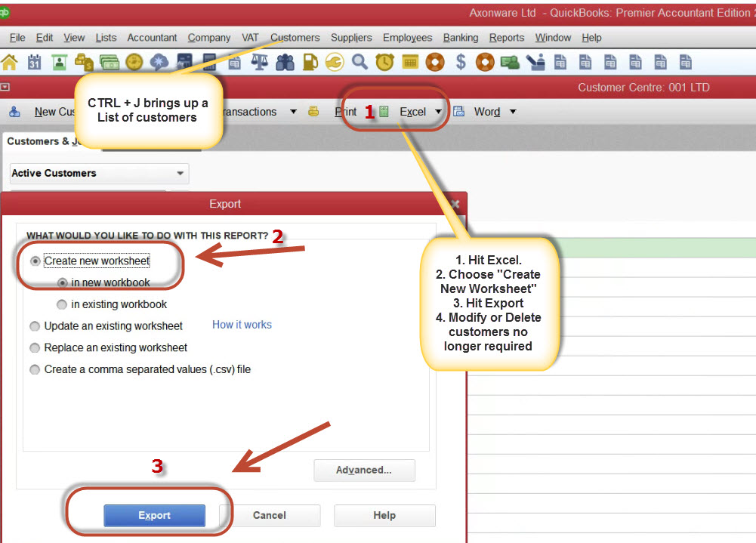The width and height of the screenshot is (756, 543).
Task: Click the green cash banknotes icon
Action: [x=110, y=62]
